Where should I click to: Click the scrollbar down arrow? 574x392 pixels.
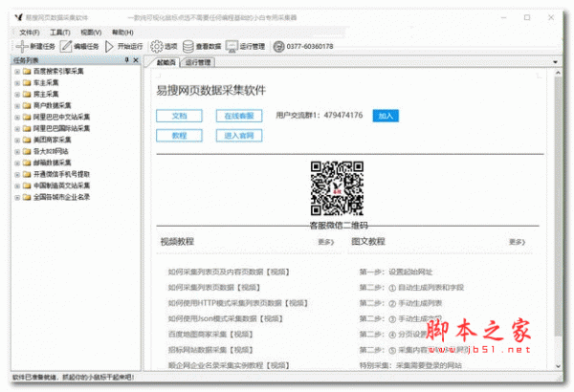pyautogui.click(x=558, y=366)
